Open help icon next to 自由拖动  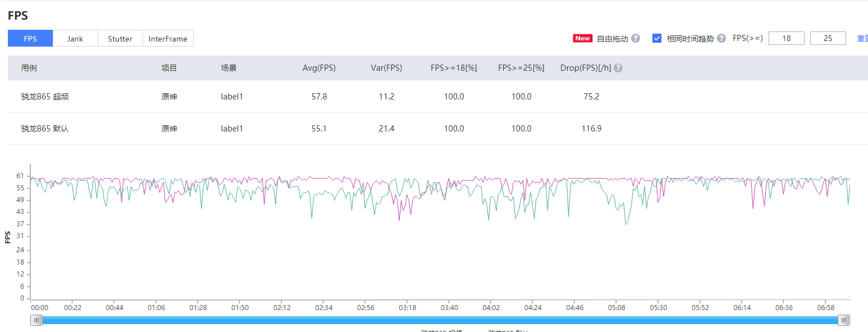[x=636, y=39]
